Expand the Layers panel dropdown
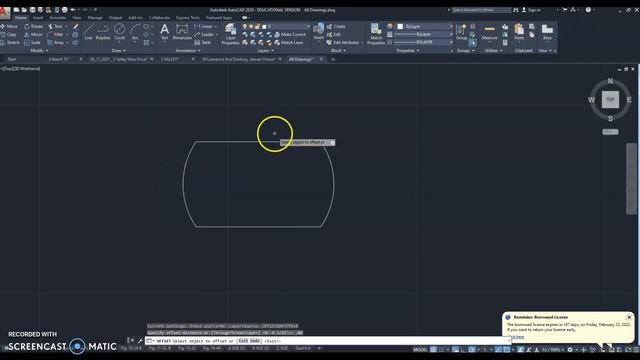The image size is (640, 360). [265, 51]
